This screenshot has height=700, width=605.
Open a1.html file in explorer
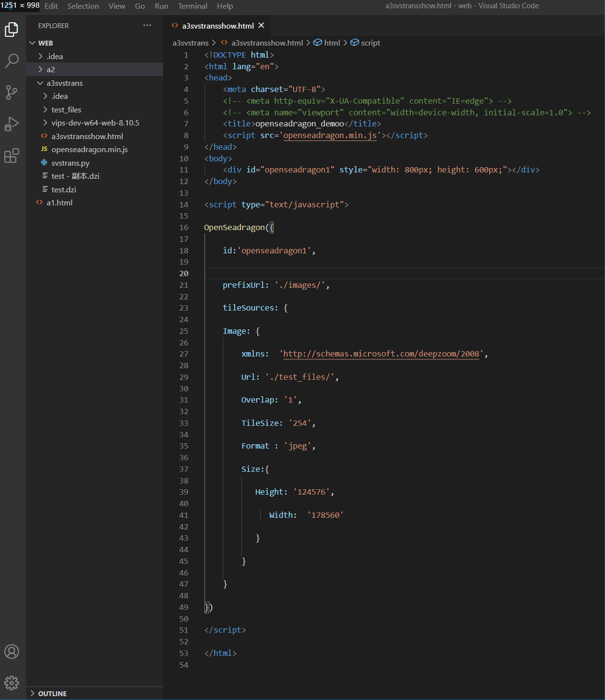[95, 202]
